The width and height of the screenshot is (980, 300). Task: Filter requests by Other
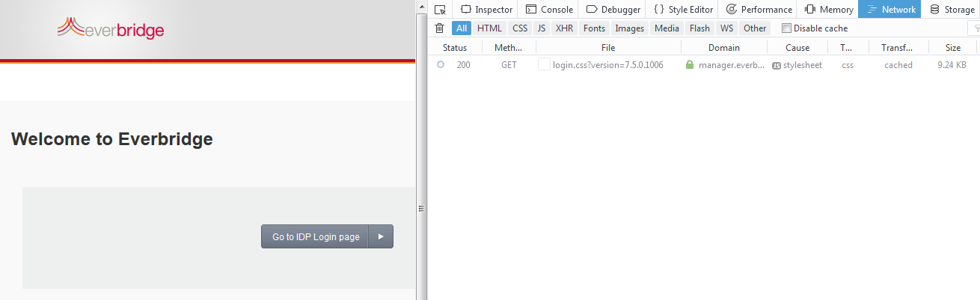(x=755, y=28)
